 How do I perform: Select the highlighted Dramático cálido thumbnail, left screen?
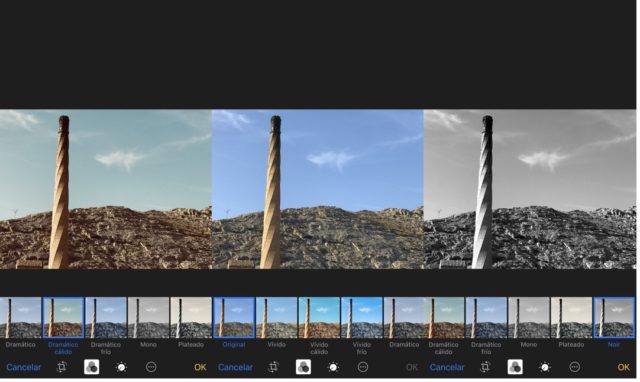tap(64, 319)
